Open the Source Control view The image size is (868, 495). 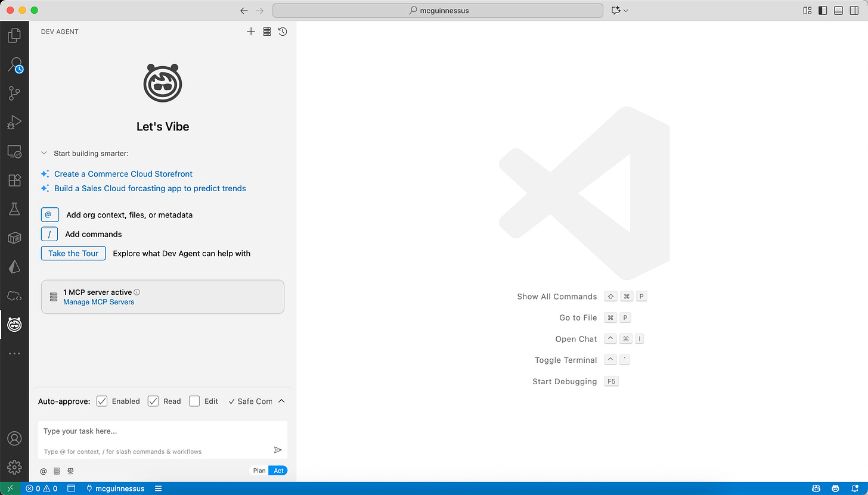click(x=14, y=93)
